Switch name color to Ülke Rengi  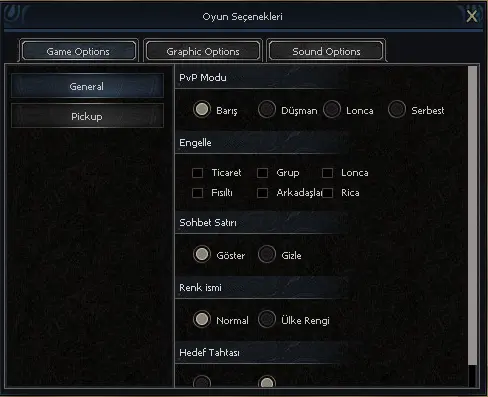pos(267,319)
